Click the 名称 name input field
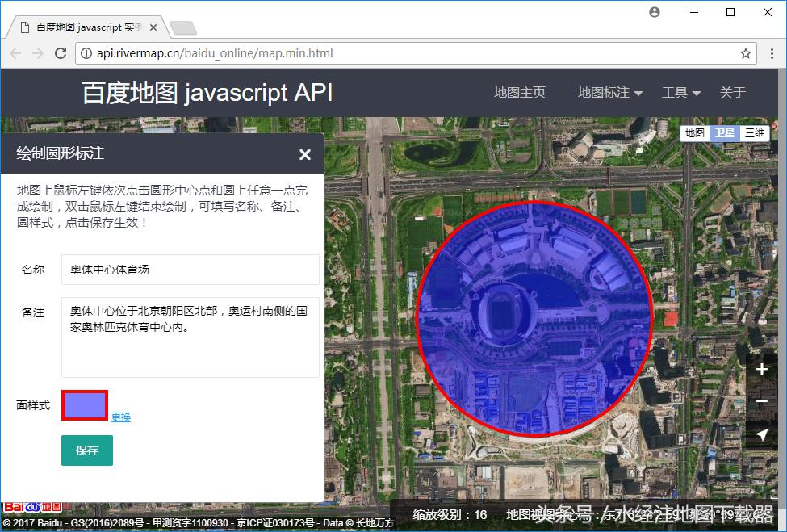Image resolution: width=787 pixels, height=532 pixels. 190,269
